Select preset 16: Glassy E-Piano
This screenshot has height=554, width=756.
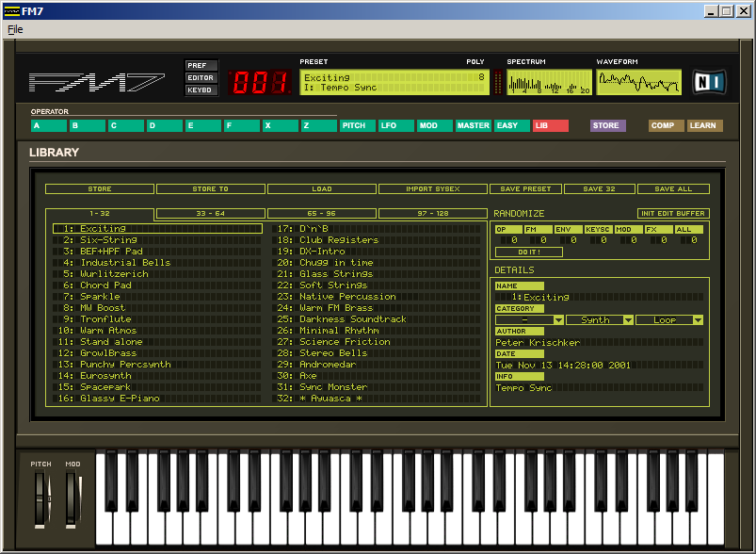pyautogui.click(x=157, y=399)
